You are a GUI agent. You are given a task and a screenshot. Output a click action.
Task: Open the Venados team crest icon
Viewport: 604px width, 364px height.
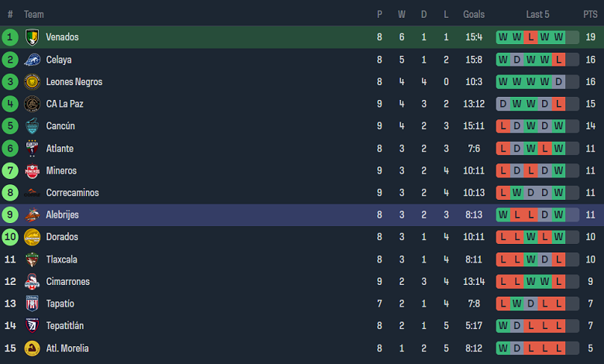[x=33, y=37]
